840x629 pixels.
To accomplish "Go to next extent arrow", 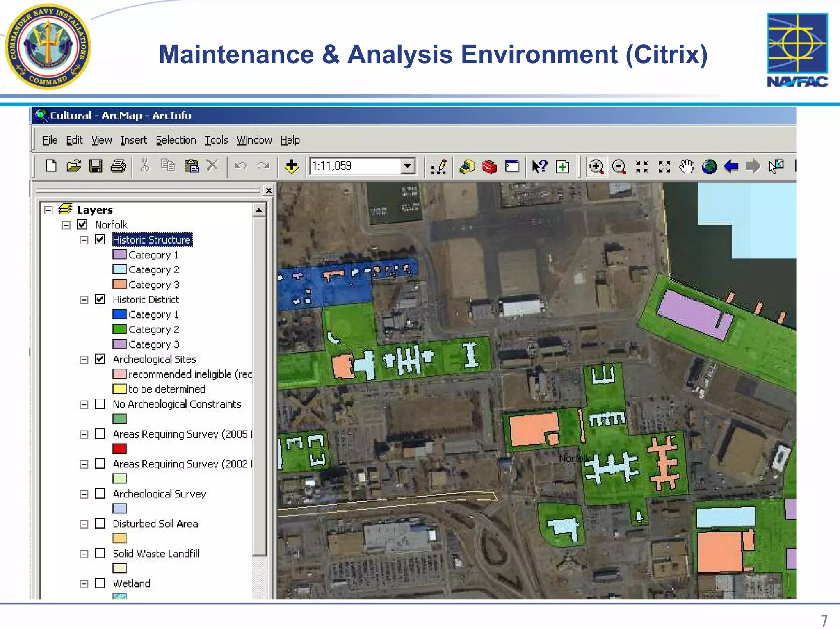I will point(753,166).
